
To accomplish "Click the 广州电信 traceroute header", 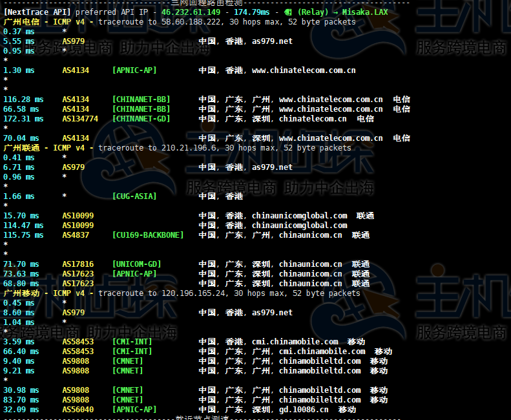I will (x=21, y=22).
